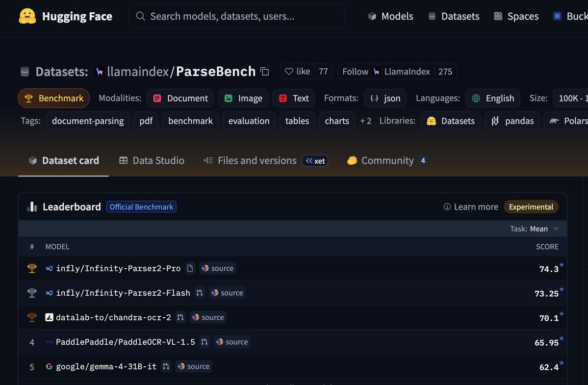Click the Hugging Face logo
Image resolution: width=588 pixels, height=385 pixels.
[27, 16]
